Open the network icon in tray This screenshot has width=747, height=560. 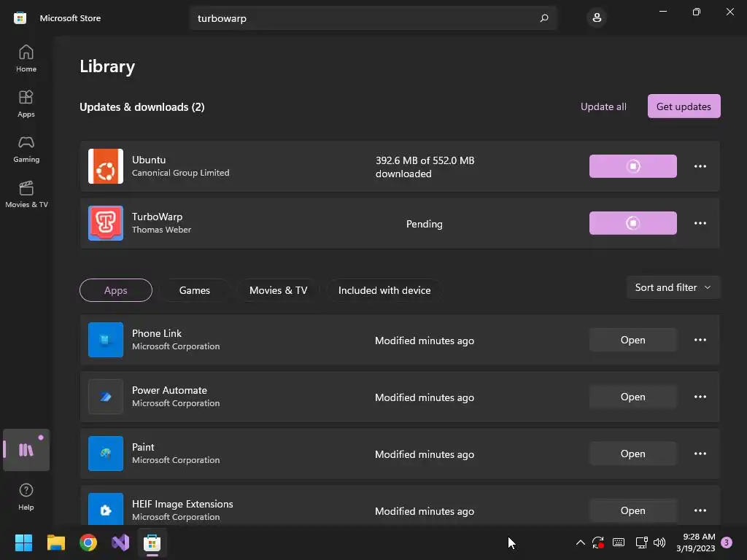pos(641,542)
